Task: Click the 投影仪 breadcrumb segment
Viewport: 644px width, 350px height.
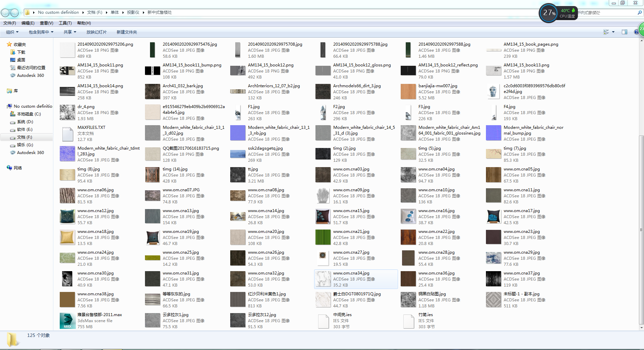Action: pyautogui.click(x=133, y=12)
